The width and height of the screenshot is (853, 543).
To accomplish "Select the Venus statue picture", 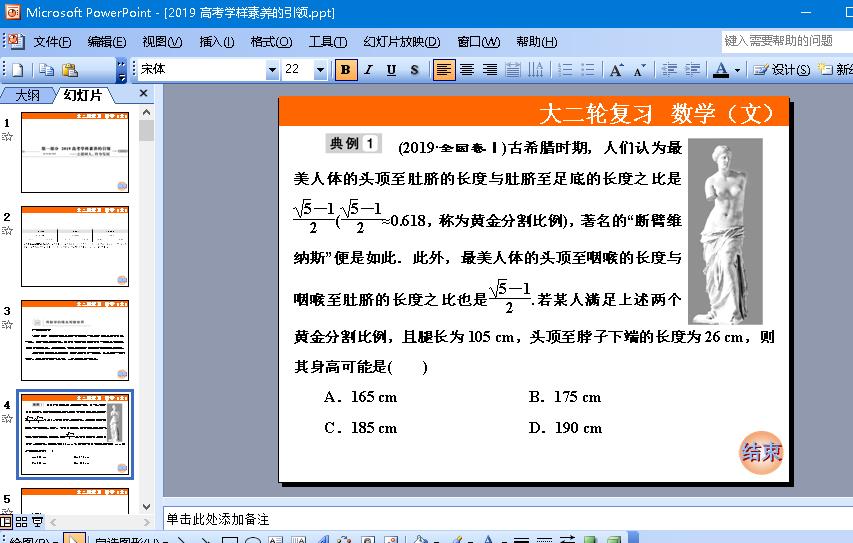I will click(725, 231).
